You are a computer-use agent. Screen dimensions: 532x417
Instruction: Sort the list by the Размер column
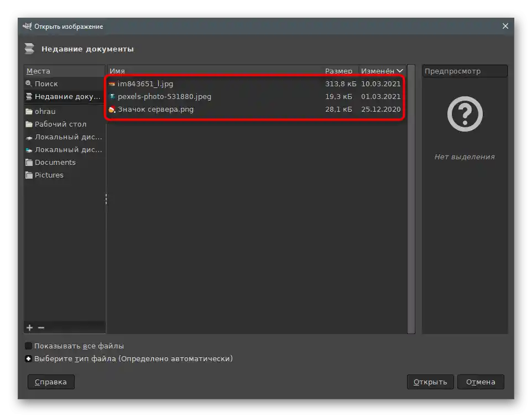point(340,71)
